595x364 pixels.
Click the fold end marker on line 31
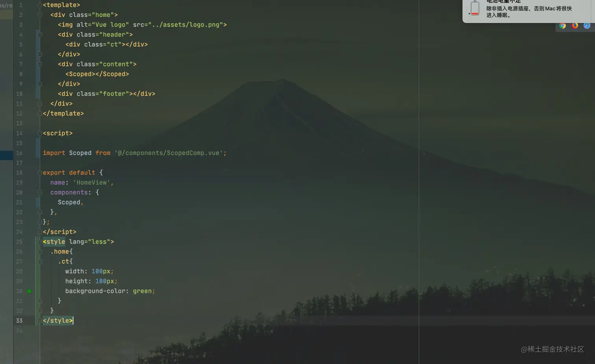[x=40, y=301]
